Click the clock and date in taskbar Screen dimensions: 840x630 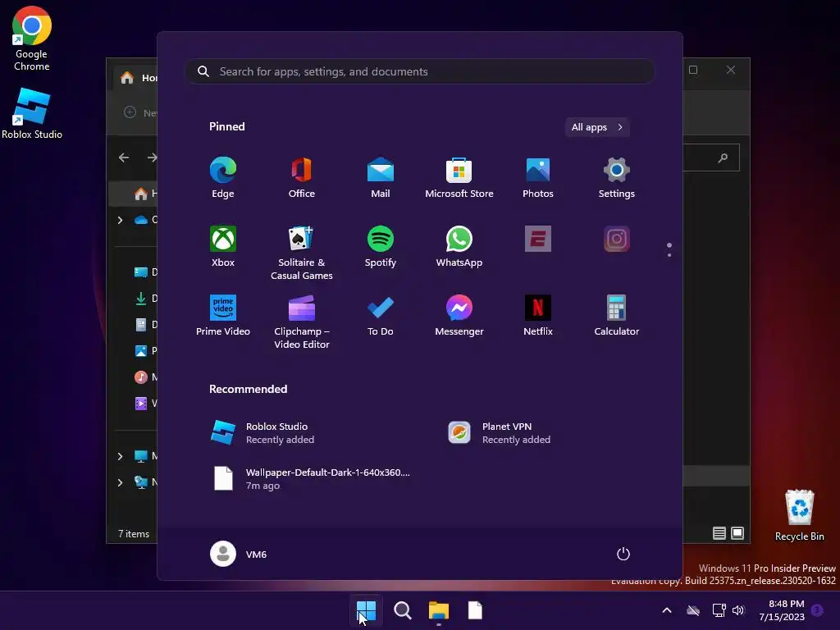point(782,610)
